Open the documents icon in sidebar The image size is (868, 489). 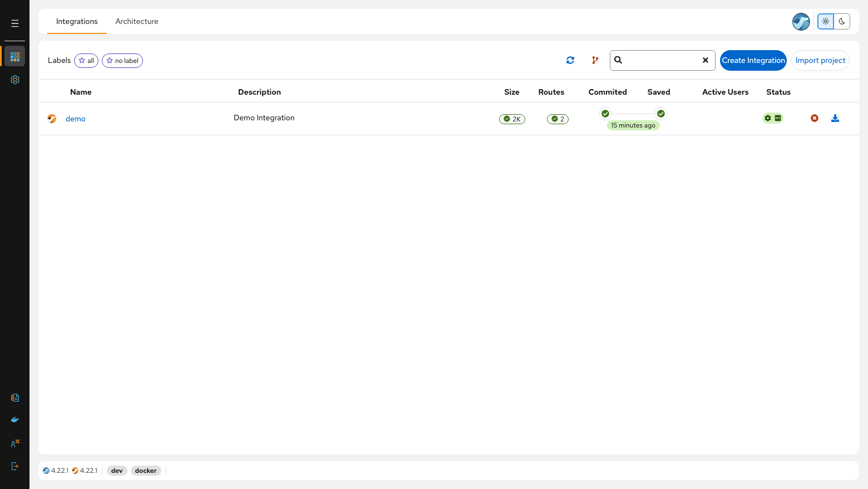point(15,398)
